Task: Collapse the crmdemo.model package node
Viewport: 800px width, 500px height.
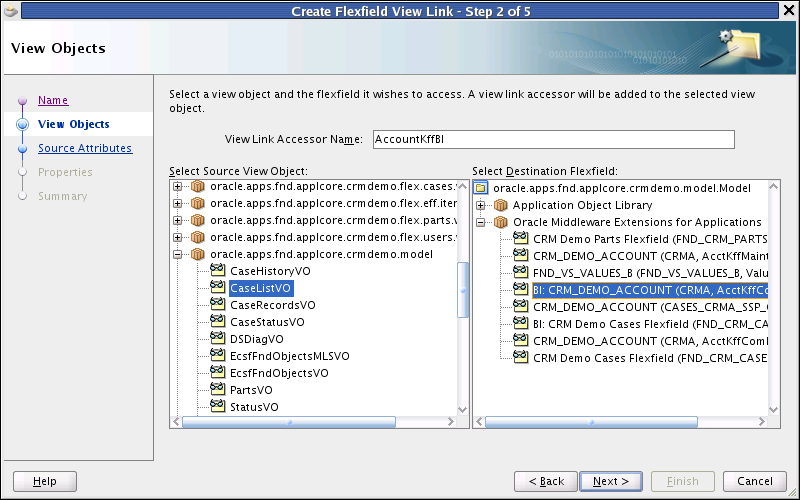Action: 177,254
